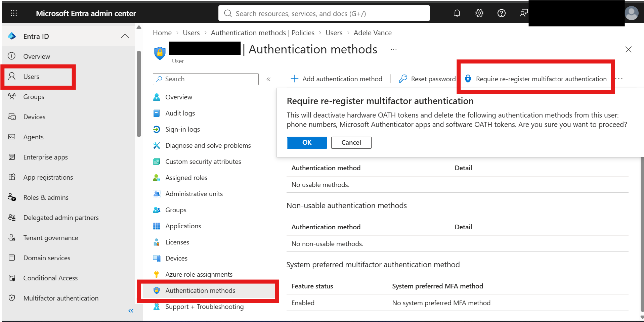Click the Entra ID diamond icon
The height and width of the screenshot is (322, 644).
point(12,36)
